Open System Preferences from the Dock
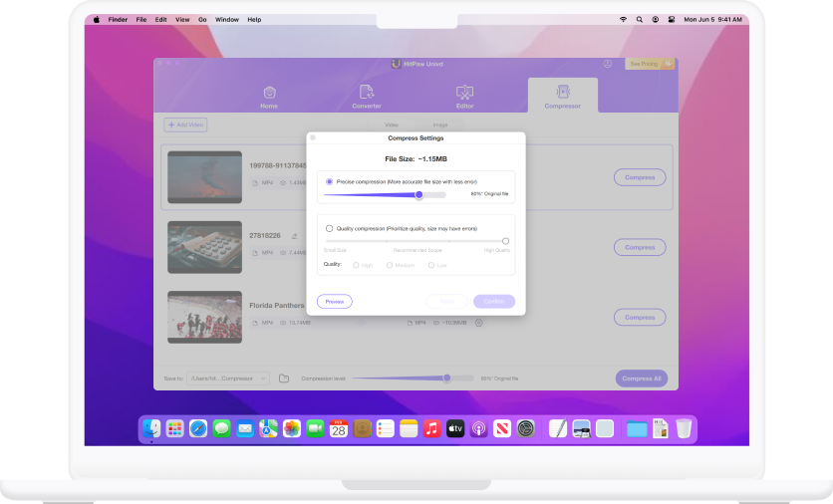Image resolution: width=833 pixels, height=504 pixels. 525,428
